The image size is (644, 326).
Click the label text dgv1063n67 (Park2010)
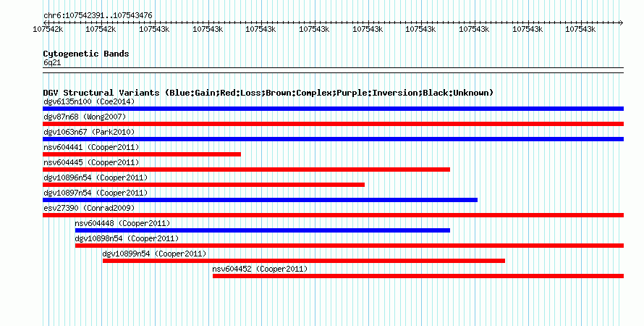(x=89, y=132)
